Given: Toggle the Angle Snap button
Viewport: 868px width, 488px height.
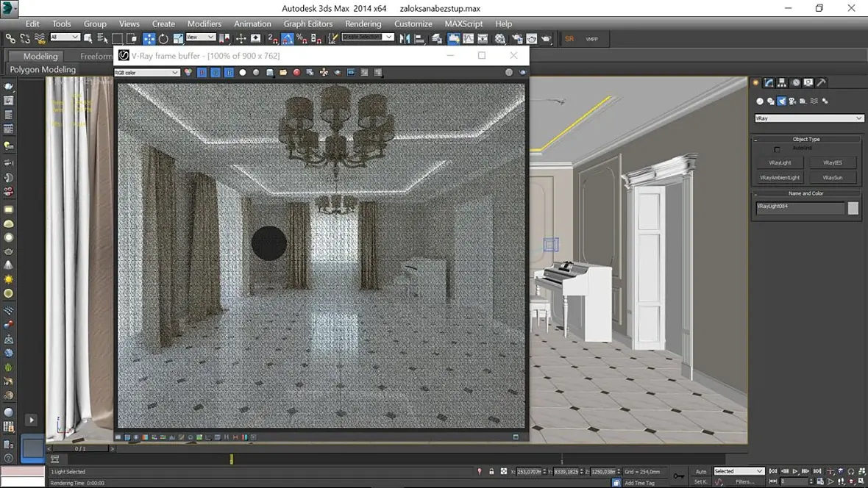Looking at the screenshot, I should pyautogui.click(x=288, y=39).
